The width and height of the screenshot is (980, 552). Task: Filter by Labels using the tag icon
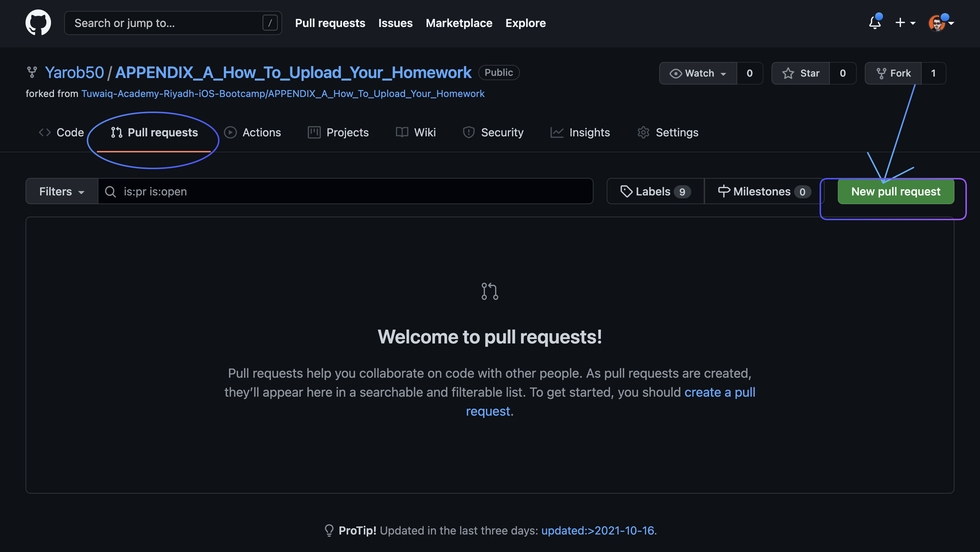(x=627, y=191)
